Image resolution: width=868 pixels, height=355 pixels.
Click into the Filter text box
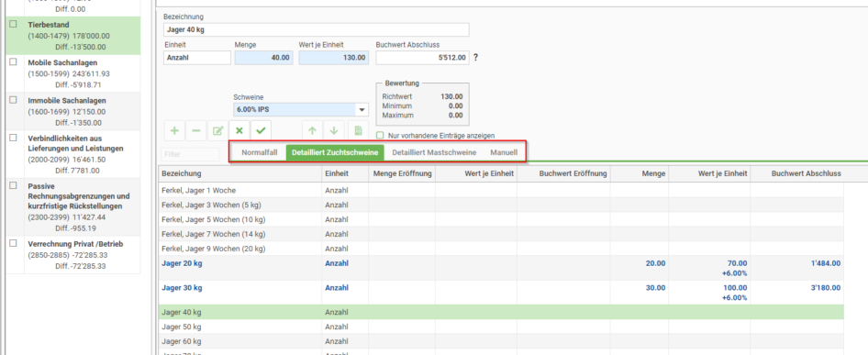pos(190,154)
